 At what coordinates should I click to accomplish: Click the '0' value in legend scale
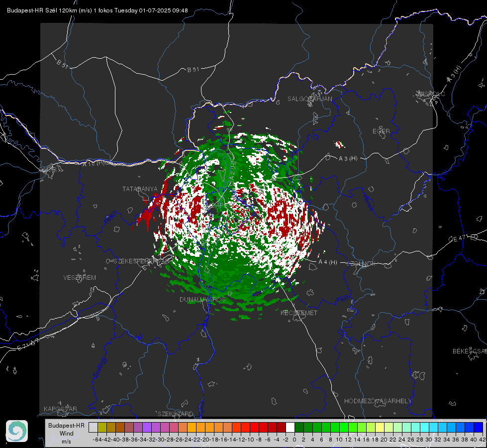point(294,440)
